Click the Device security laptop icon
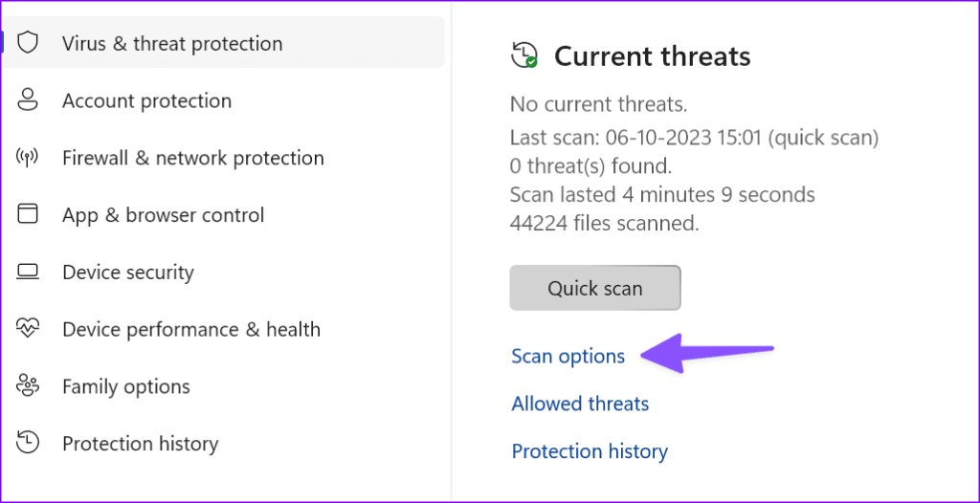The width and height of the screenshot is (980, 503). 28,273
